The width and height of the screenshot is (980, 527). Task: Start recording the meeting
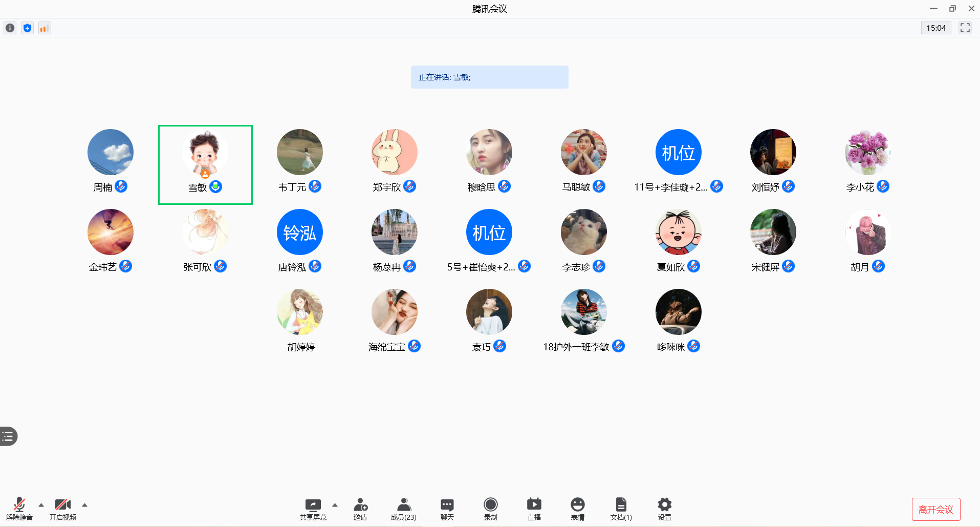[x=490, y=509]
